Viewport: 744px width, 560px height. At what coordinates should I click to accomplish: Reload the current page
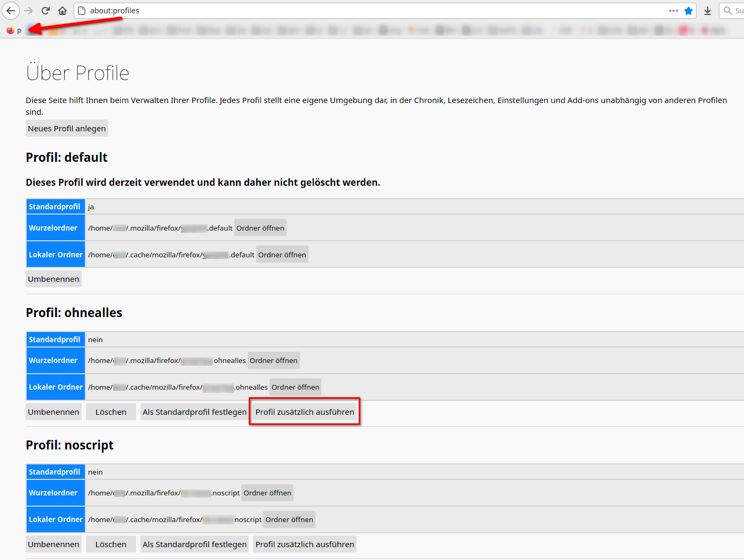(46, 11)
